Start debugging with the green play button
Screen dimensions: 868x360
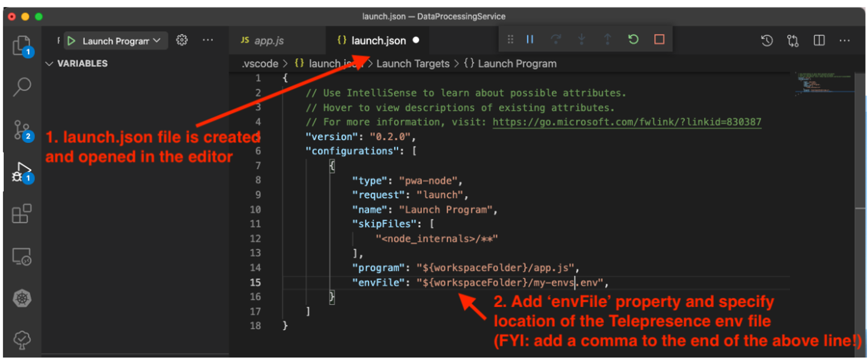[71, 41]
